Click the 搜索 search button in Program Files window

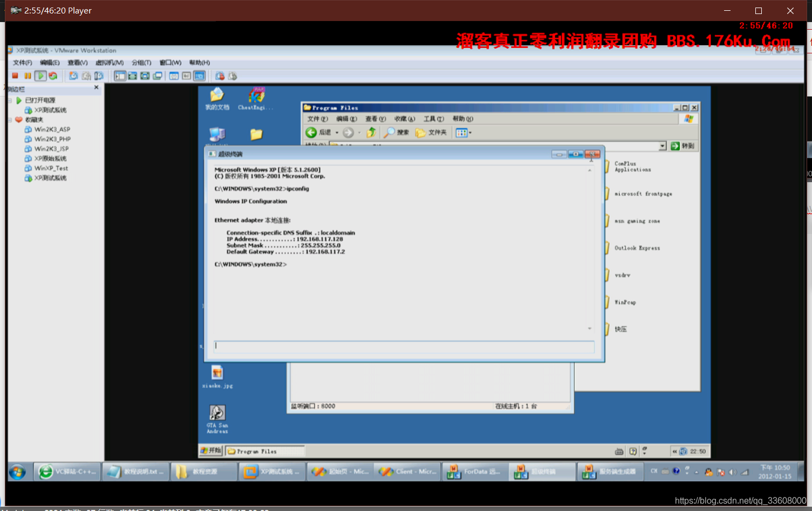point(397,133)
